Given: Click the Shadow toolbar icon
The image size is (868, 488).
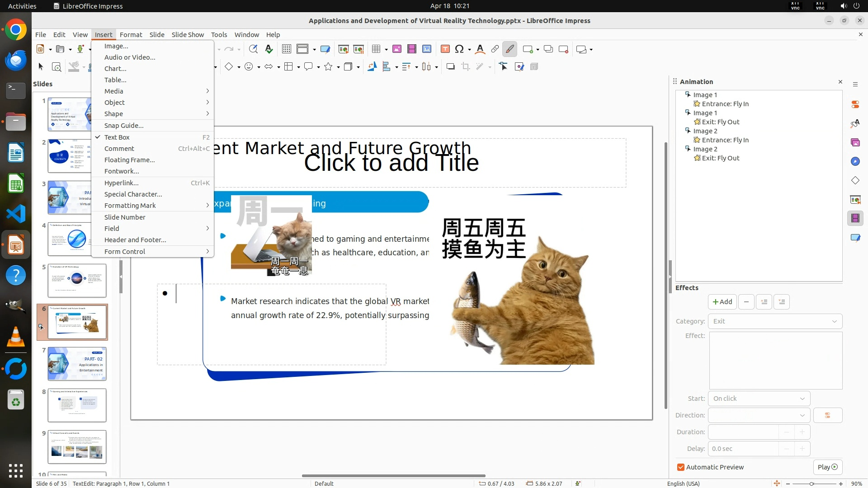Looking at the screenshot, I should [x=450, y=67].
